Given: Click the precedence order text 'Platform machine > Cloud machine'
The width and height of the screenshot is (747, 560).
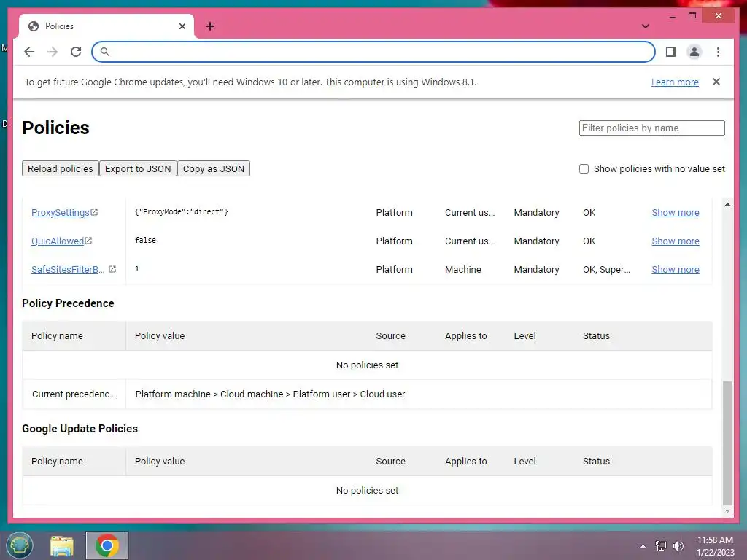Looking at the screenshot, I should point(209,394).
